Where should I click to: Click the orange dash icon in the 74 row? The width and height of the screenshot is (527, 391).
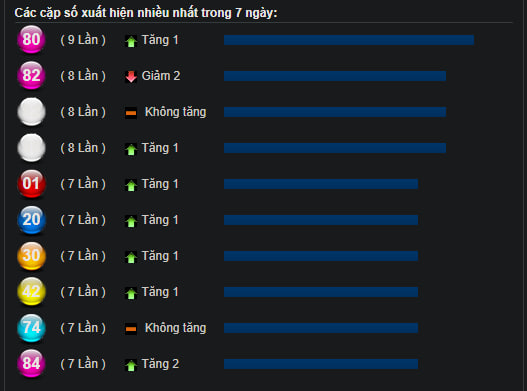click(x=131, y=328)
